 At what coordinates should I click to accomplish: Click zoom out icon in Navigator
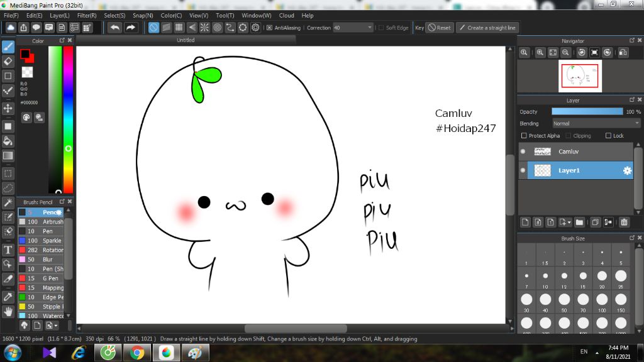pyautogui.click(x=565, y=53)
